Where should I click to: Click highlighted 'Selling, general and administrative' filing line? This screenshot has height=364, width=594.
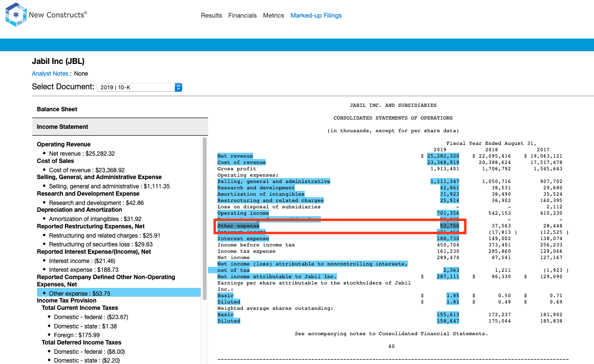[x=274, y=182]
